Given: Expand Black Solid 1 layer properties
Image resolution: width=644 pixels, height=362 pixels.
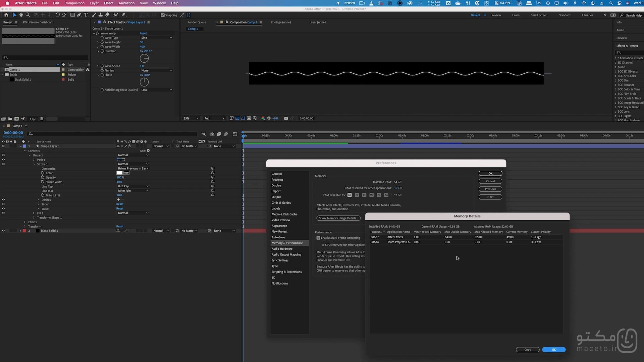Looking at the screenshot, I should [x=20, y=231].
